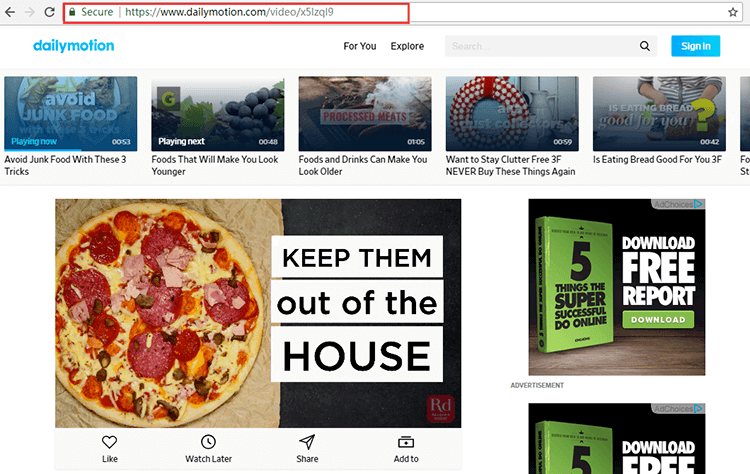Click the URL in the address bar
Image resolution: width=750 pixels, height=474 pixels.
tap(229, 12)
